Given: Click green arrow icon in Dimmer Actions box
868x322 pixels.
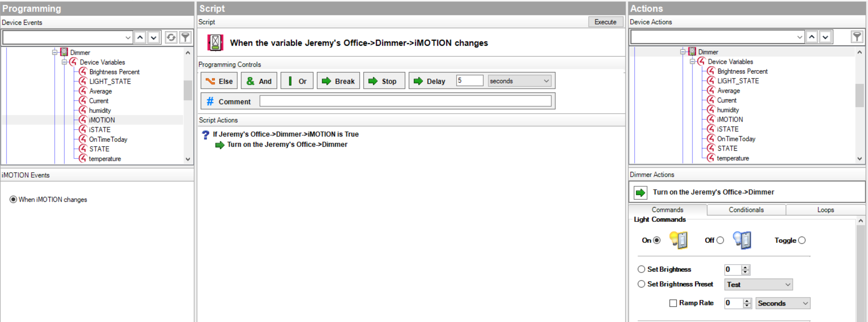Looking at the screenshot, I should pyautogui.click(x=640, y=192).
